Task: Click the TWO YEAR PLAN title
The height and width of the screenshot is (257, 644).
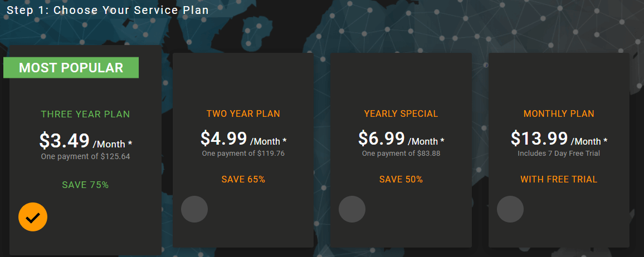Action: (x=243, y=113)
